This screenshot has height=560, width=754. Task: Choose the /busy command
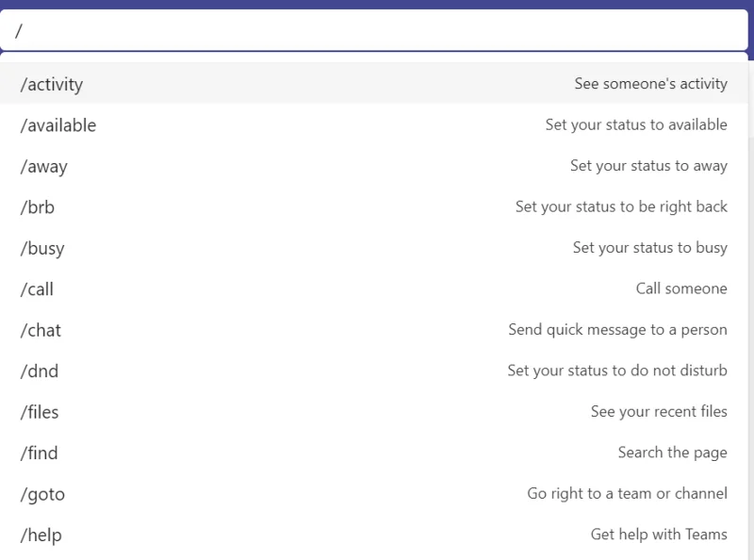click(374, 247)
